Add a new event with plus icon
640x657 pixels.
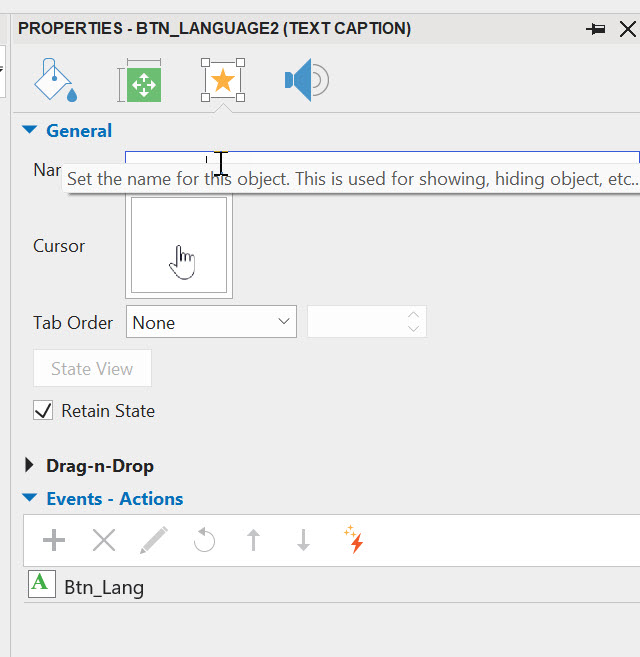[54, 541]
